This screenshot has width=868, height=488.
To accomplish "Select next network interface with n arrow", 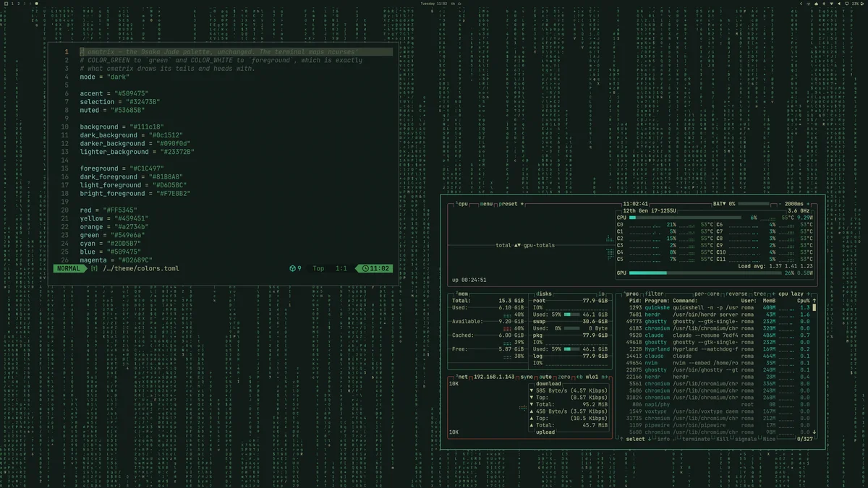I will [x=604, y=377].
